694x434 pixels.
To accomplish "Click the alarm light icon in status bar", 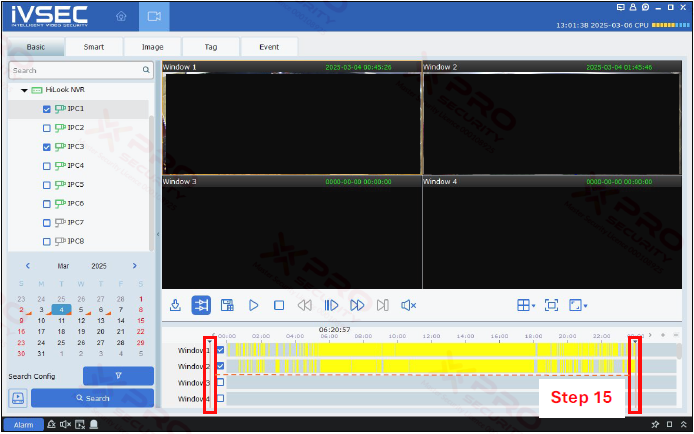I will click(x=94, y=424).
